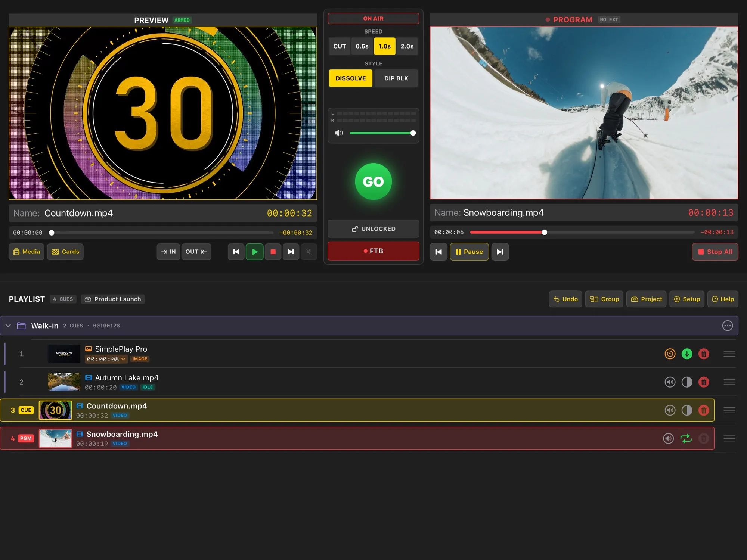Toggle fade icon on Countdown.mp4

[687, 410]
